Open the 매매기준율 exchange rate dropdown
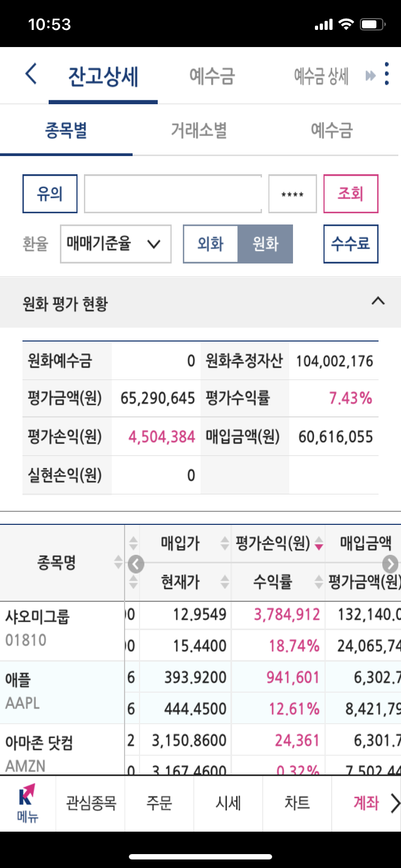Screen dimensions: 401x868 (x=115, y=244)
